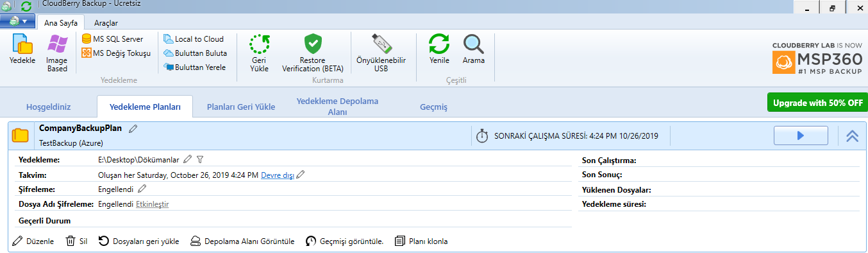Select the Yedekleme Planları tab

pyautogui.click(x=145, y=107)
